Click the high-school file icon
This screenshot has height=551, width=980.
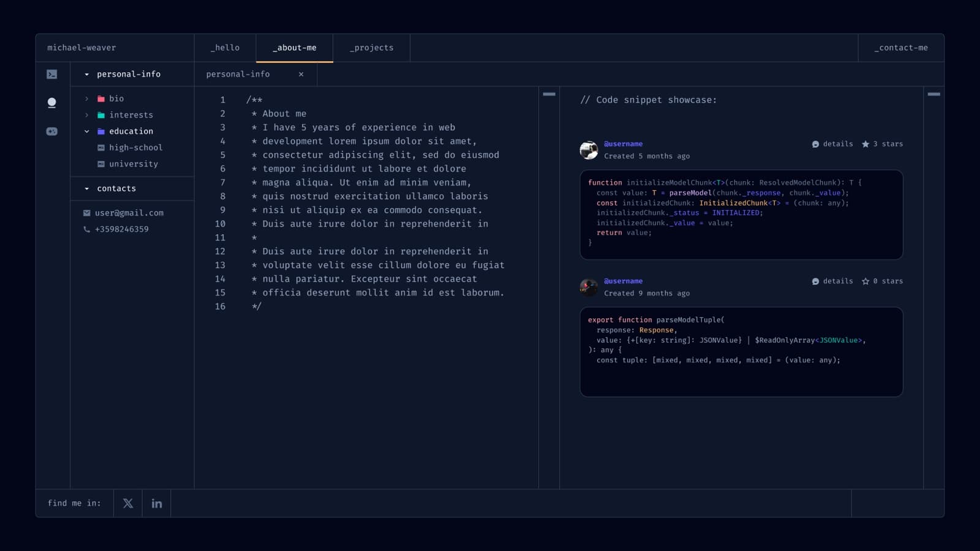pos(101,148)
